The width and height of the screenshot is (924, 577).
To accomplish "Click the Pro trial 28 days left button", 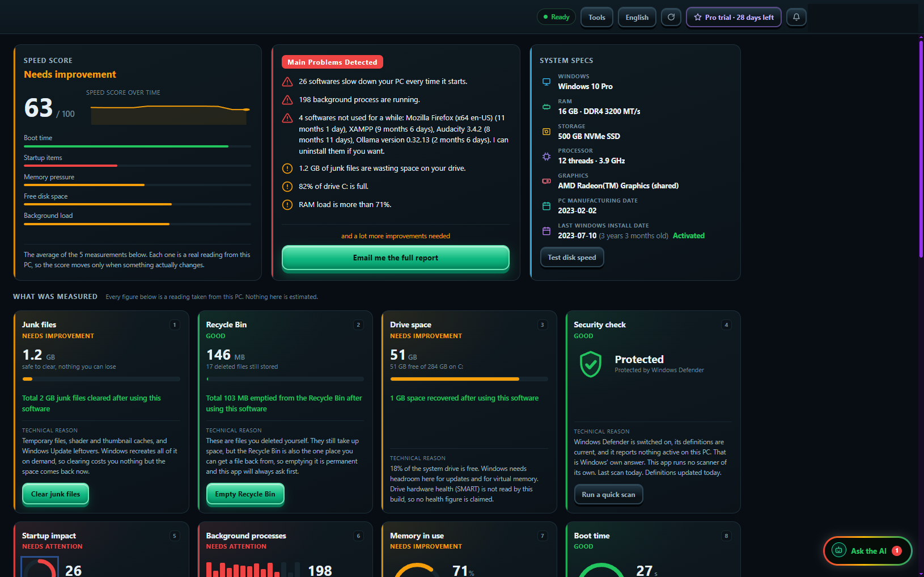I will click(x=734, y=17).
